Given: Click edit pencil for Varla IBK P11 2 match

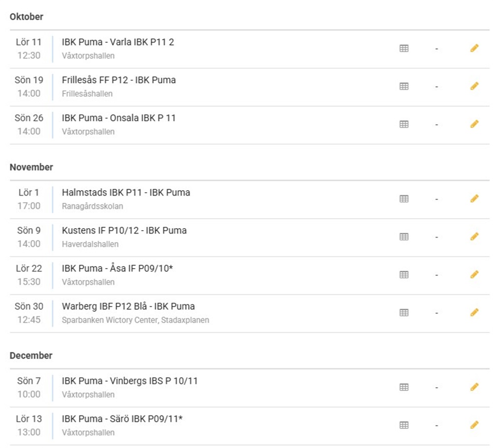Looking at the screenshot, I should (474, 48).
